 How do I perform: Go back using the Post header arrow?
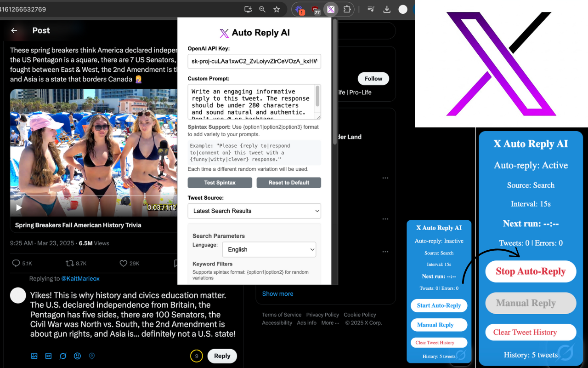click(x=14, y=30)
